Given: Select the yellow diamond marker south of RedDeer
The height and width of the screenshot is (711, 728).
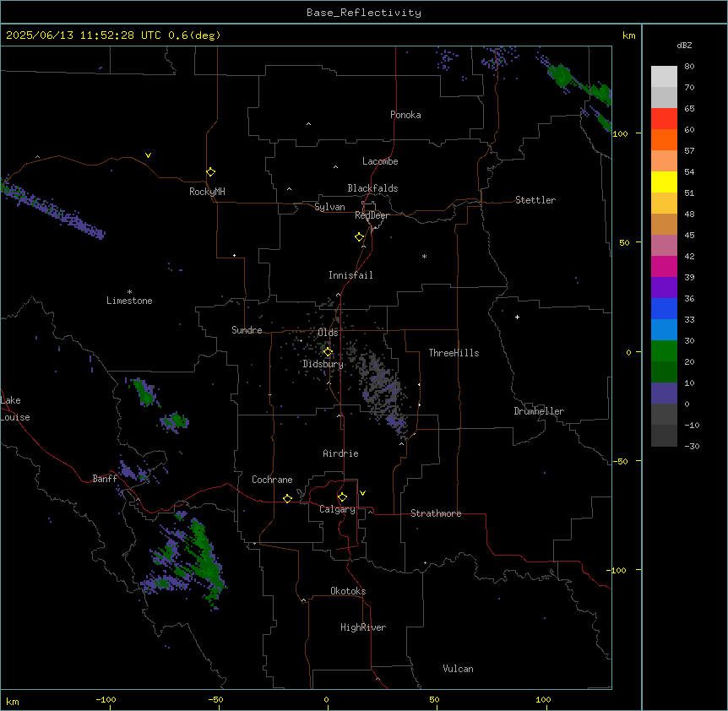Looking at the screenshot, I should 360,237.
